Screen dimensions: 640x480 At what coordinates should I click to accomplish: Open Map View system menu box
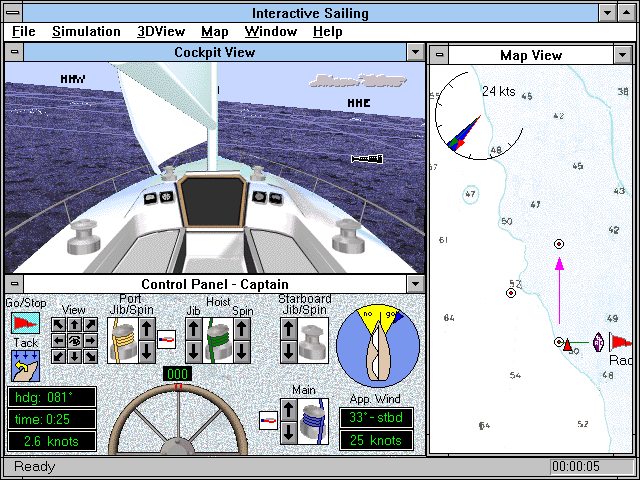pyautogui.click(x=439, y=55)
